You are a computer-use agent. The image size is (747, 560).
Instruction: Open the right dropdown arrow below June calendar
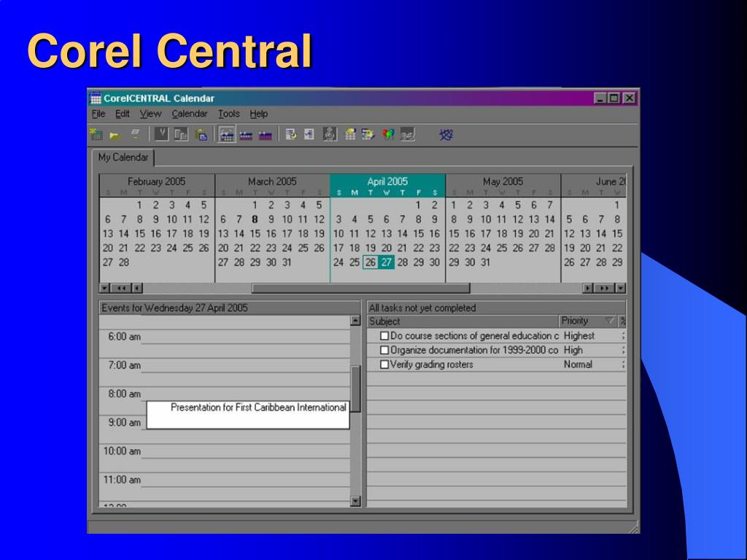pyautogui.click(x=620, y=288)
